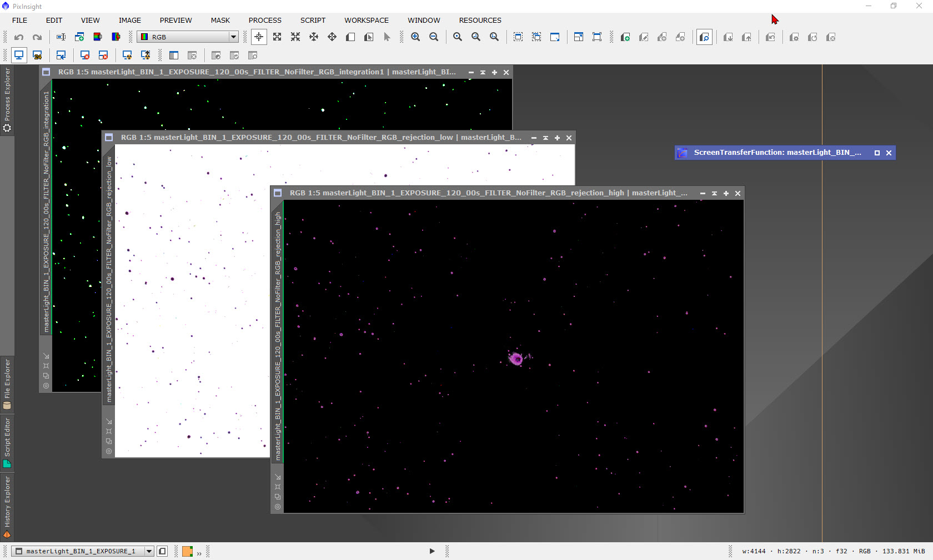Open the WORKSPACE menu

click(x=367, y=21)
